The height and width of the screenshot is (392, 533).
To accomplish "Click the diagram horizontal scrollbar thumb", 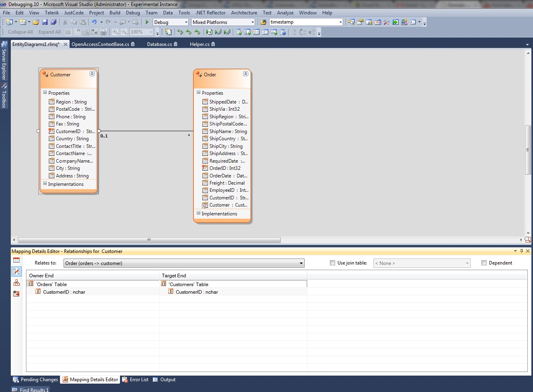I will click(149, 240).
